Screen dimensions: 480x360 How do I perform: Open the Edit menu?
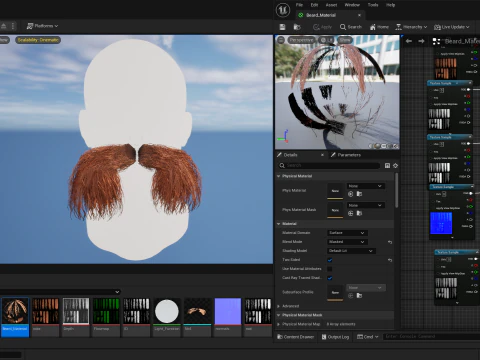[x=314, y=5]
